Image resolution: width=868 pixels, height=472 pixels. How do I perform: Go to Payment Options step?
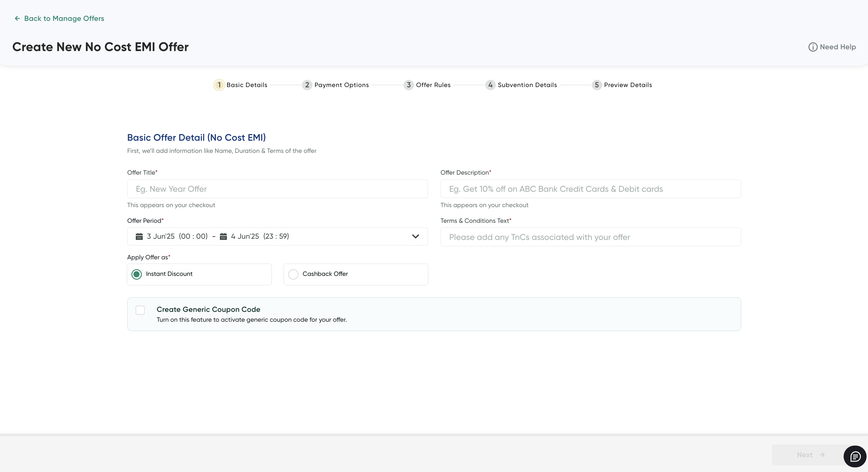(x=341, y=85)
